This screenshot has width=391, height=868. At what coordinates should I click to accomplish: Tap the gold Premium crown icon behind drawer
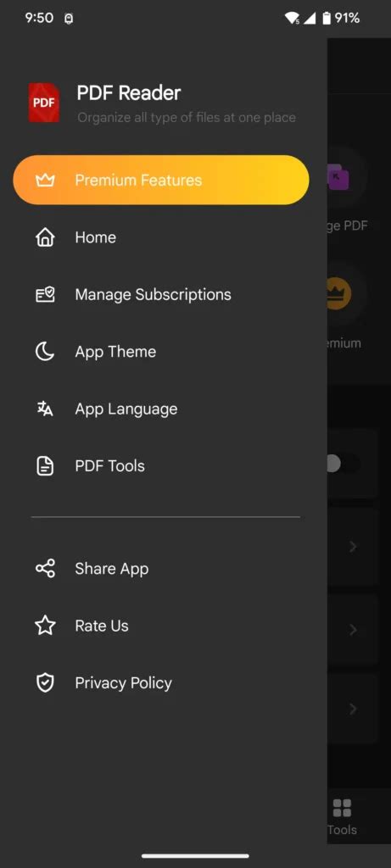(339, 294)
